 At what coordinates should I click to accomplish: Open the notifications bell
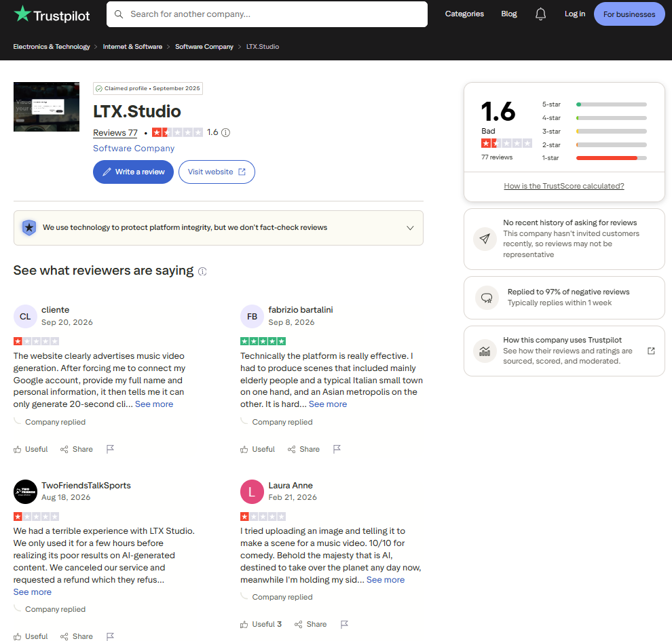540,14
